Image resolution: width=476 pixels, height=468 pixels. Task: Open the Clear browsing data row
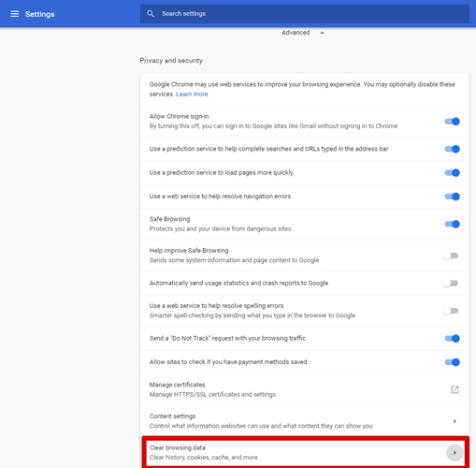click(305, 452)
